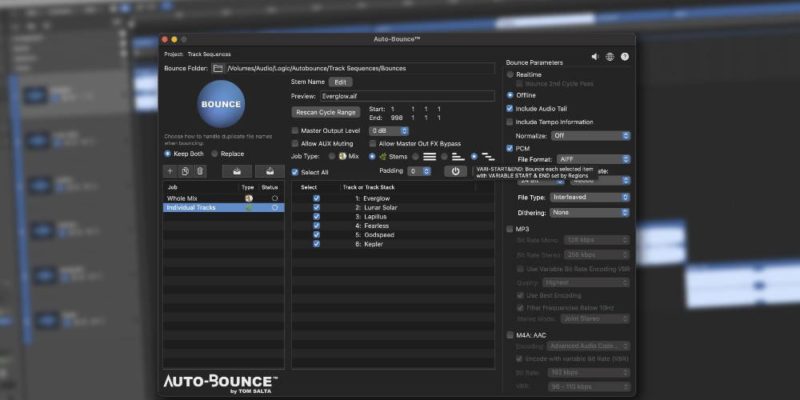Open the Dithering dropdown
This screenshot has height=400, width=800.
pos(590,212)
